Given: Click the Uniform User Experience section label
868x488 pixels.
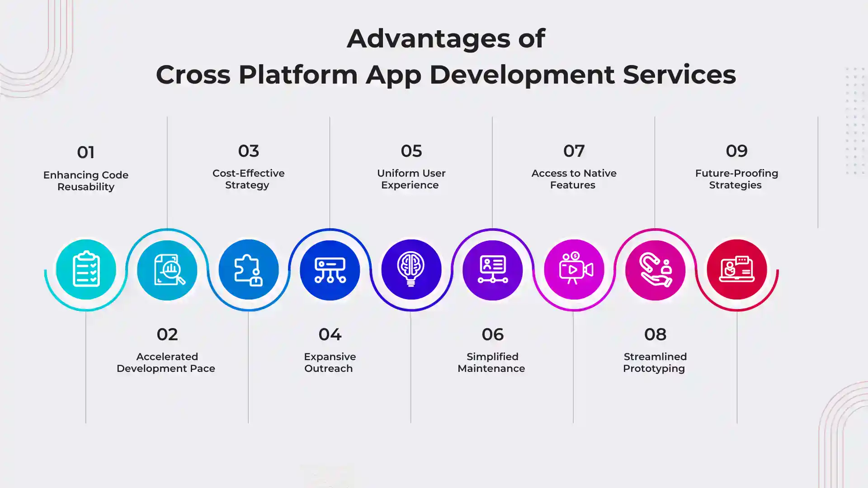Looking at the screenshot, I should (411, 179).
